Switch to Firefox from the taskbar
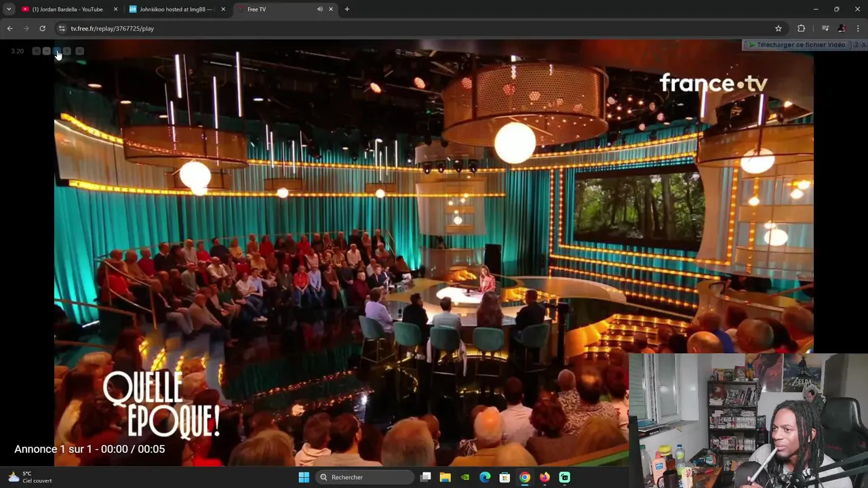Viewport: 868px width, 488px height. (x=545, y=477)
